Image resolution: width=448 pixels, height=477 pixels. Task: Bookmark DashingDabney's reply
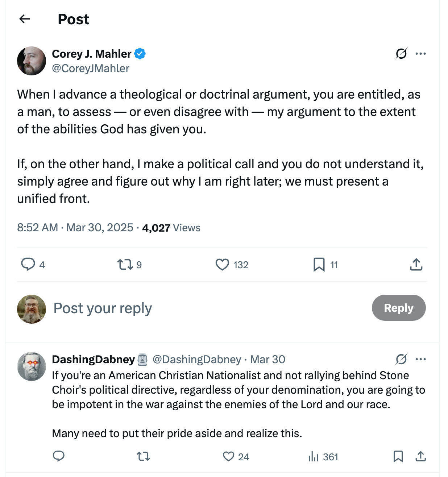(398, 456)
